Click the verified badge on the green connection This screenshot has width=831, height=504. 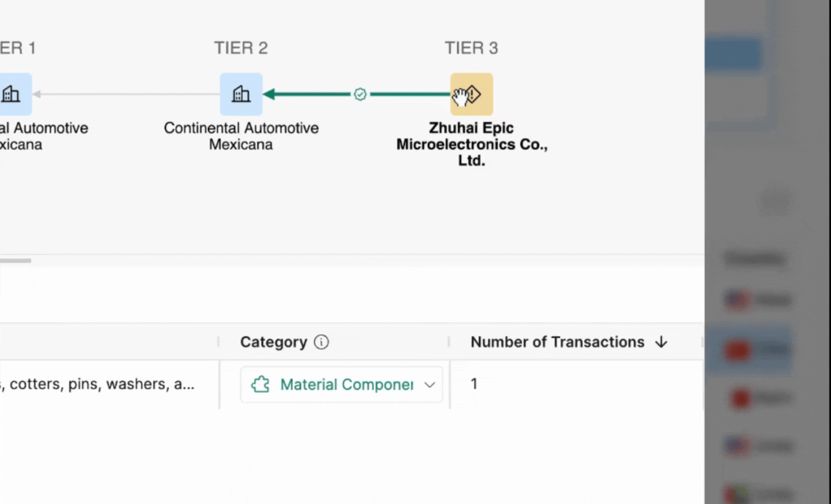coord(360,95)
